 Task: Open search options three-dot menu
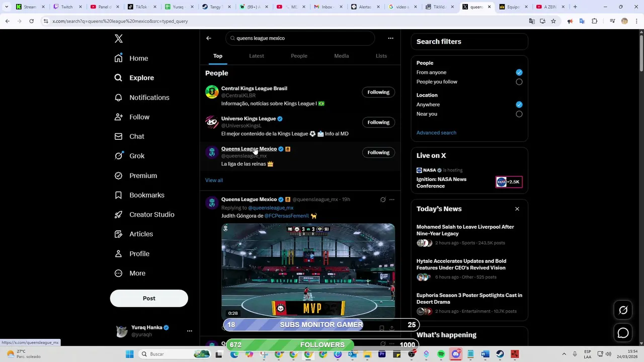point(390,38)
